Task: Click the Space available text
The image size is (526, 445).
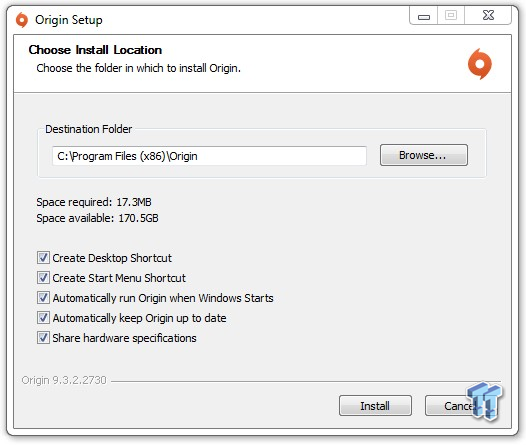Action: (97, 218)
